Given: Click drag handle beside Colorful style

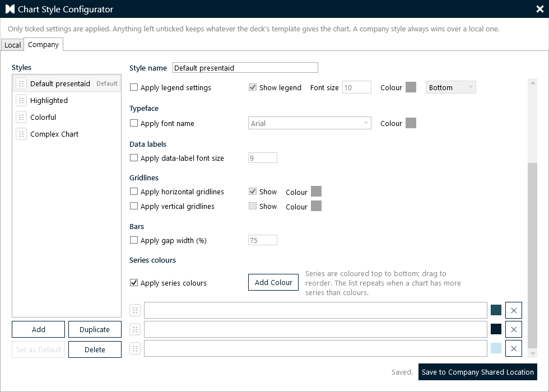Looking at the screenshot, I should point(21,117).
